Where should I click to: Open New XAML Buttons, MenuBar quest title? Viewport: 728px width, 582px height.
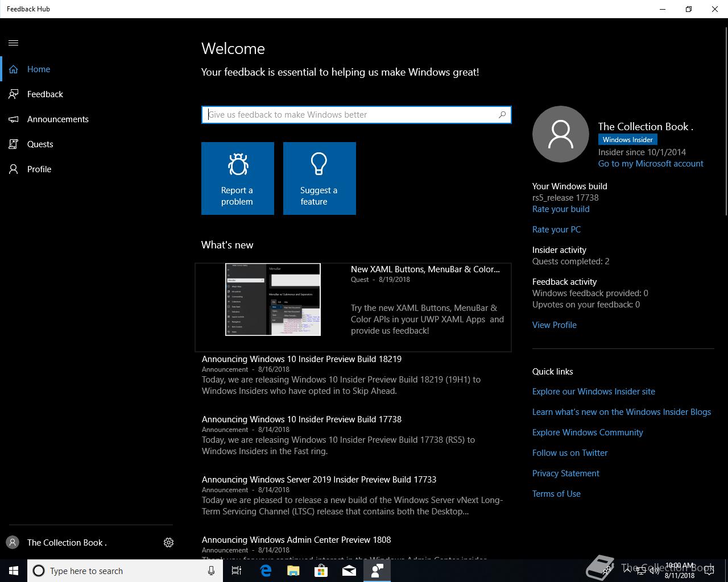(x=425, y=269)
